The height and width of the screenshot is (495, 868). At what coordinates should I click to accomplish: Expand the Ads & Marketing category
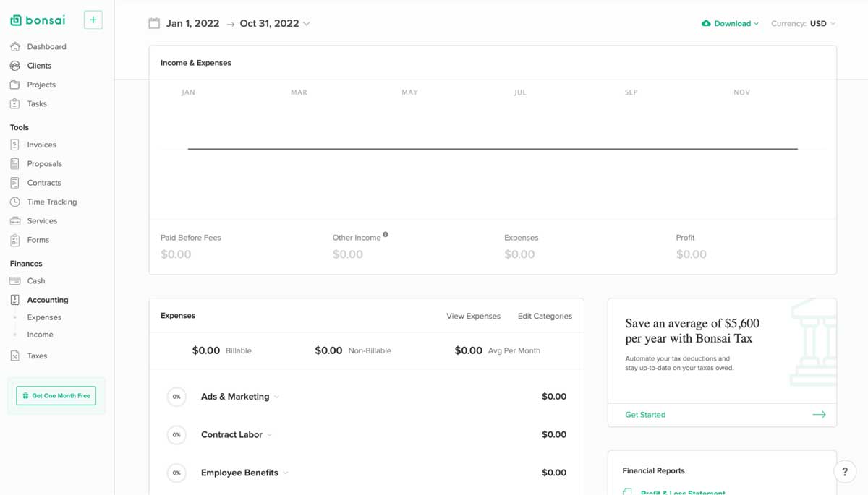(x=276, y=396)
